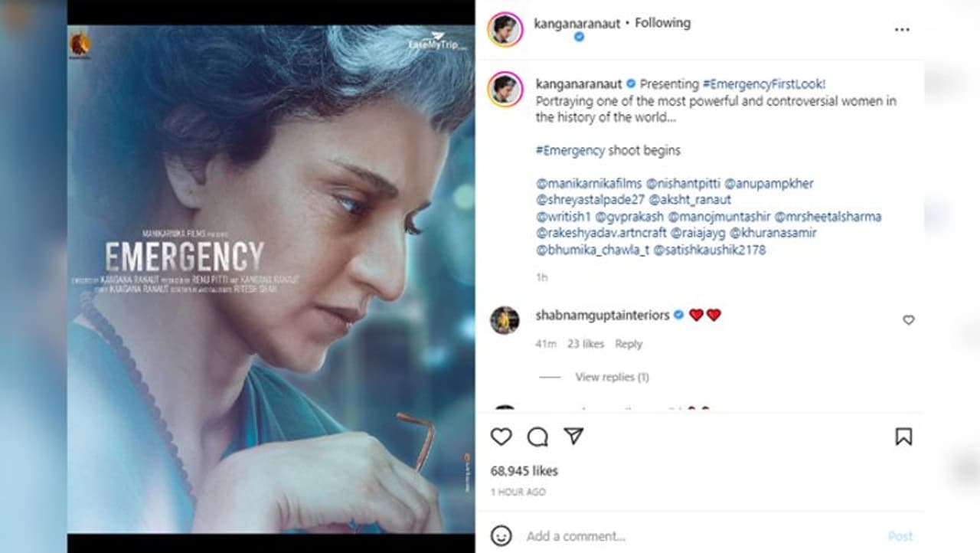Click the Post comment button
980x553 pixels.
tap(900, 535)
